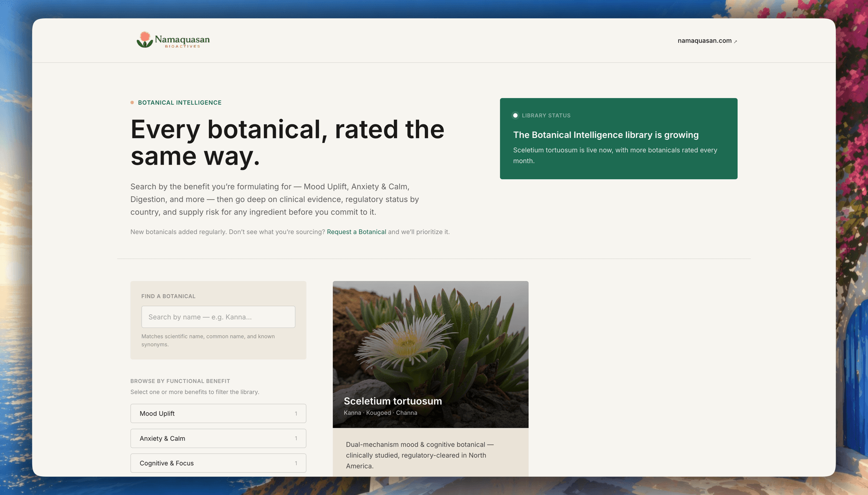
Task: Click the external arrow icon beside namaquasan.com
Action: 735,41
